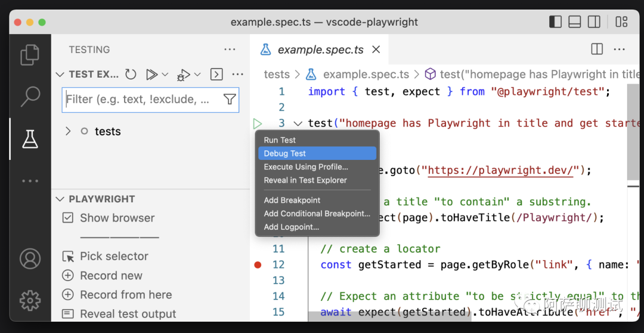
Task: Click the "// create a locator" comment
Action: pos(380,249)
